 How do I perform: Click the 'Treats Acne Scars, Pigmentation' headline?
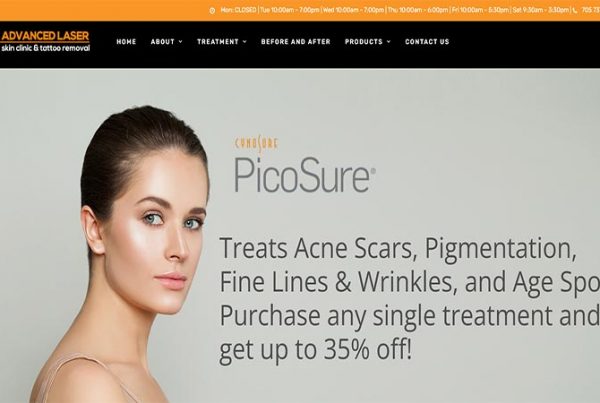(398, 250)
